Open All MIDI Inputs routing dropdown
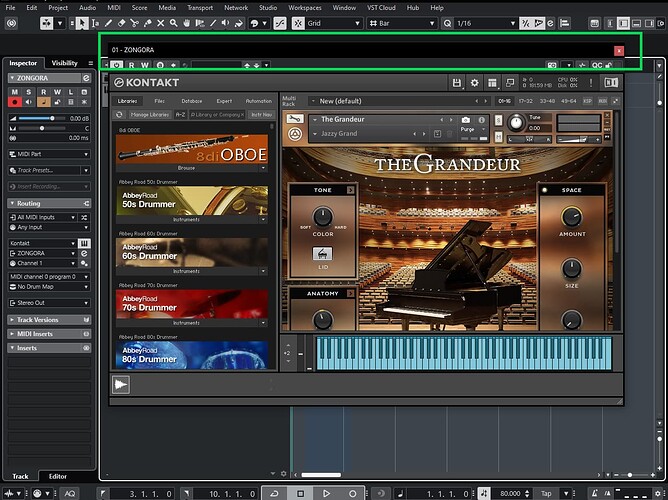668x500 pixels. pyautogui.click(x=43, y=217)
